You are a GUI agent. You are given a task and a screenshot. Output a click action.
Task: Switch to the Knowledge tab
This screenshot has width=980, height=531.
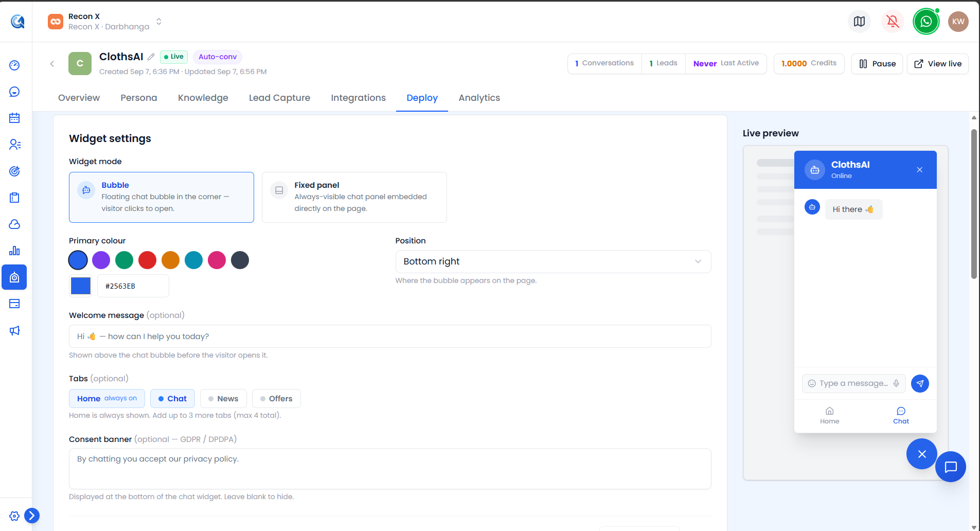click(x=203, y=98)
